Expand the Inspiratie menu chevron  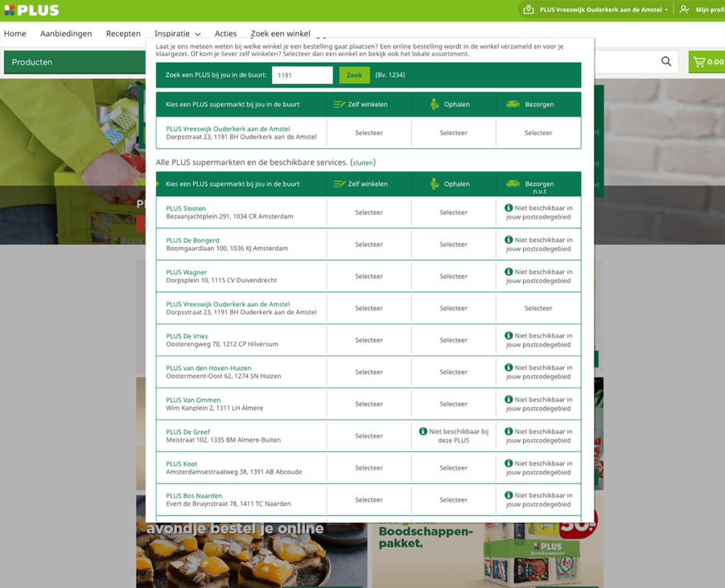198,34
